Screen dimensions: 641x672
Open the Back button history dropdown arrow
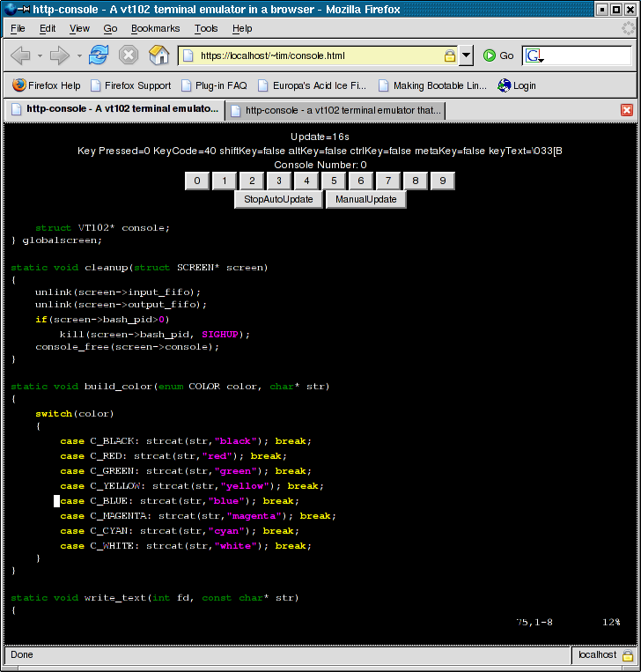point(40,55)
